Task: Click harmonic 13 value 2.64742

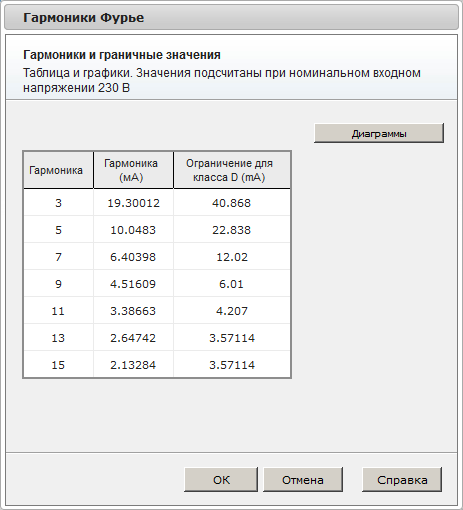Action: pyautogui.click(x=133, y=338)
